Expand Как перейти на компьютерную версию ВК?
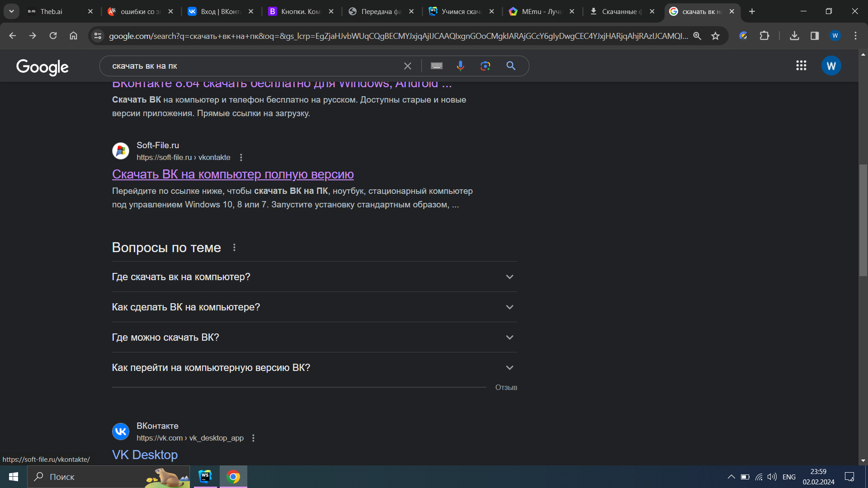Image resolution: width=868 pixels, height=488 pixels. pos(314,368)
